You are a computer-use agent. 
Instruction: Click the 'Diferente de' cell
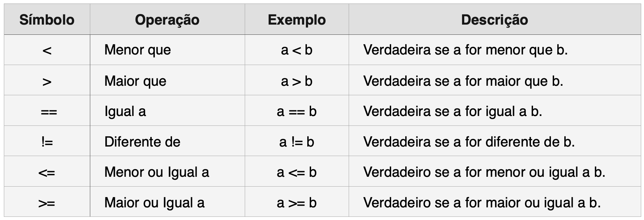click(167, 141)
